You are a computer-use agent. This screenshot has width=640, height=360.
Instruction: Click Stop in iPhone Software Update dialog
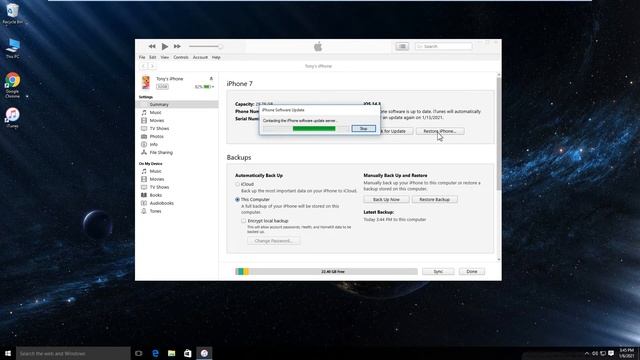click(363, 129)
